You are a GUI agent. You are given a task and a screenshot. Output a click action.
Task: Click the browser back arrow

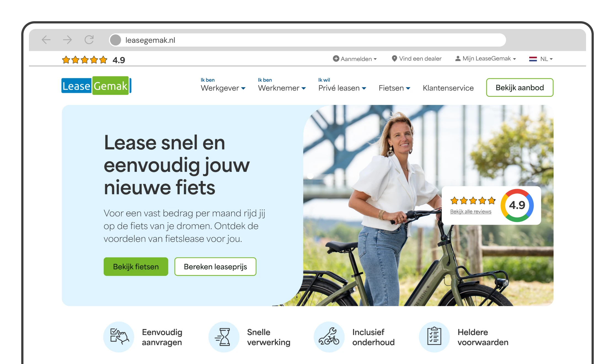click(x=46, y=40)
